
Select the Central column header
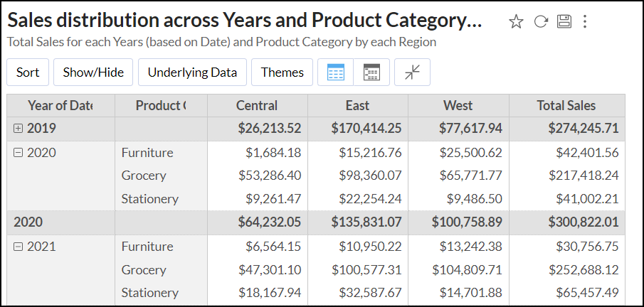pyautogui.click(x=257, y=106)
